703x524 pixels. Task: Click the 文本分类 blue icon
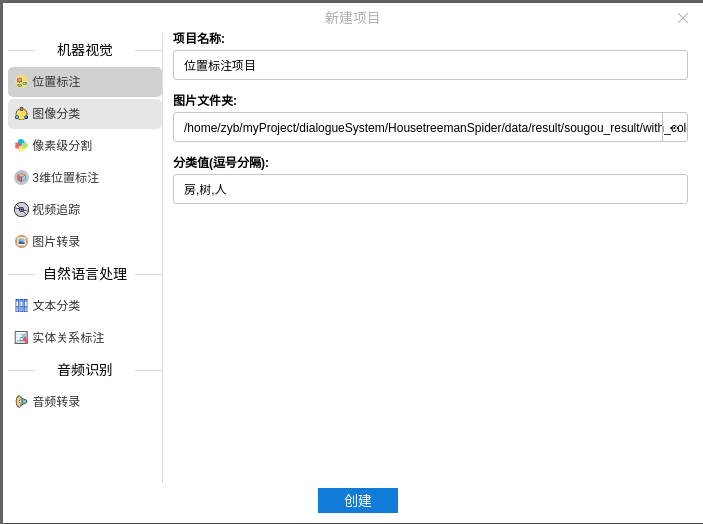tap(21, 306)
